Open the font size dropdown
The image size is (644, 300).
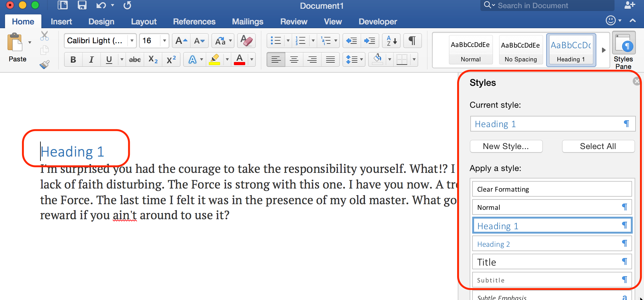(165, 41)
